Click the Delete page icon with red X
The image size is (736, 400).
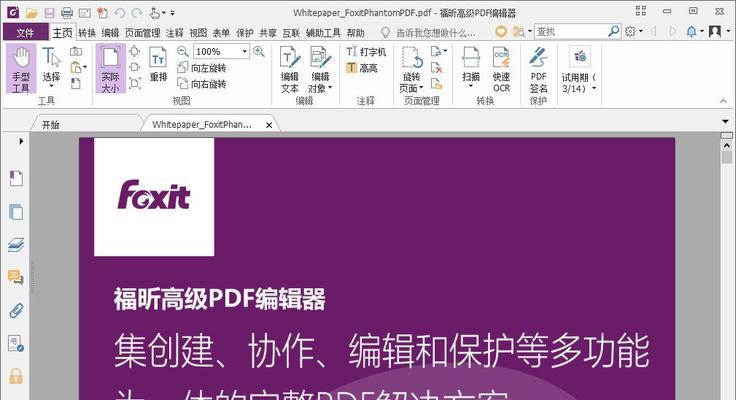[437, 68]
